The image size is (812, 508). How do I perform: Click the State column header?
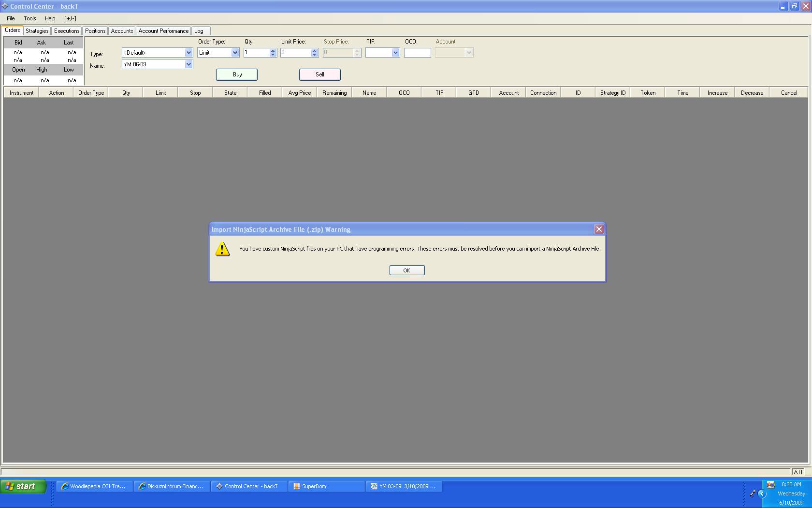coord(230,93)
